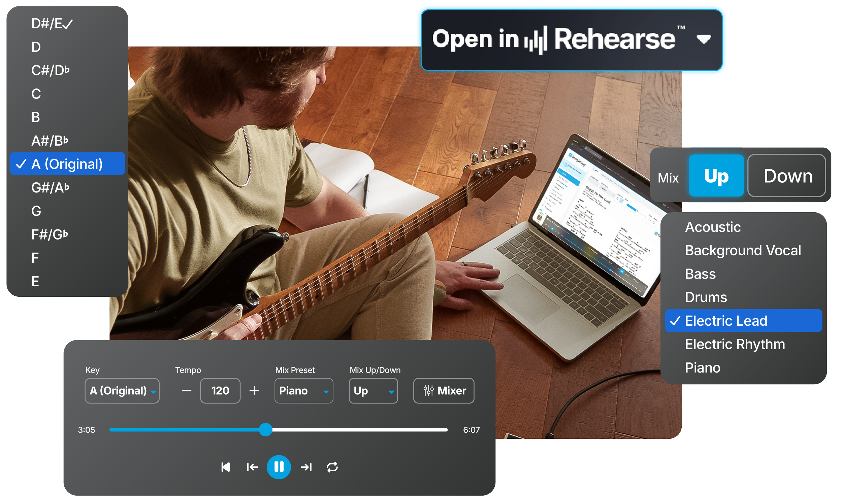This screenshot has width=842, height=504.
Task: Click the song progress slider handle
Action: point(265,430)
